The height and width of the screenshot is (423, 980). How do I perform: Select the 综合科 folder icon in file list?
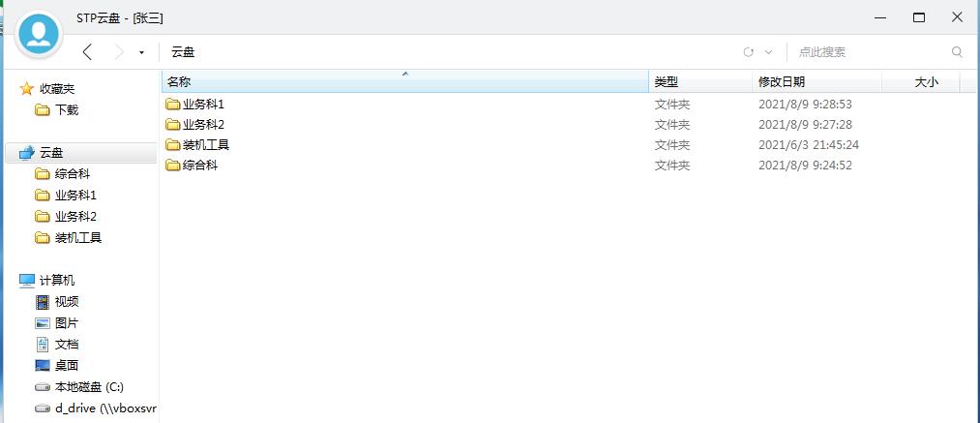172,166
